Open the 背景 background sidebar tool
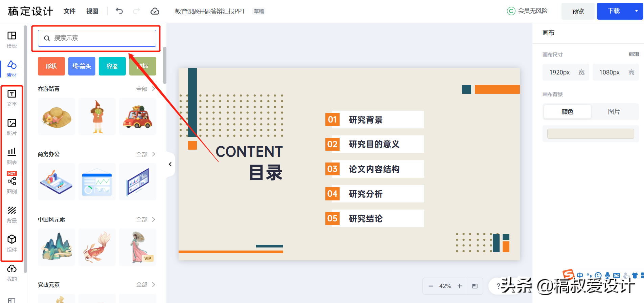This screenshot has width=644, height=303. coord(12,214)
